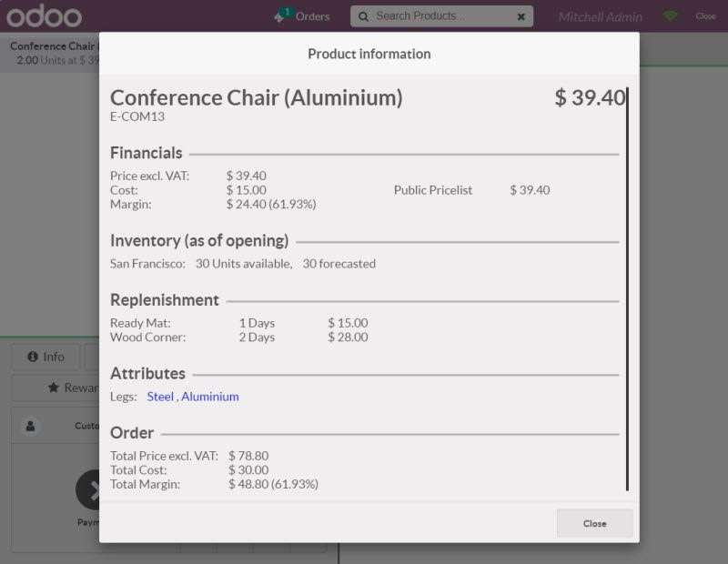Click the Product information dialog title
Viewport: 728px width, 564px height.
click(x=369, y=54)
